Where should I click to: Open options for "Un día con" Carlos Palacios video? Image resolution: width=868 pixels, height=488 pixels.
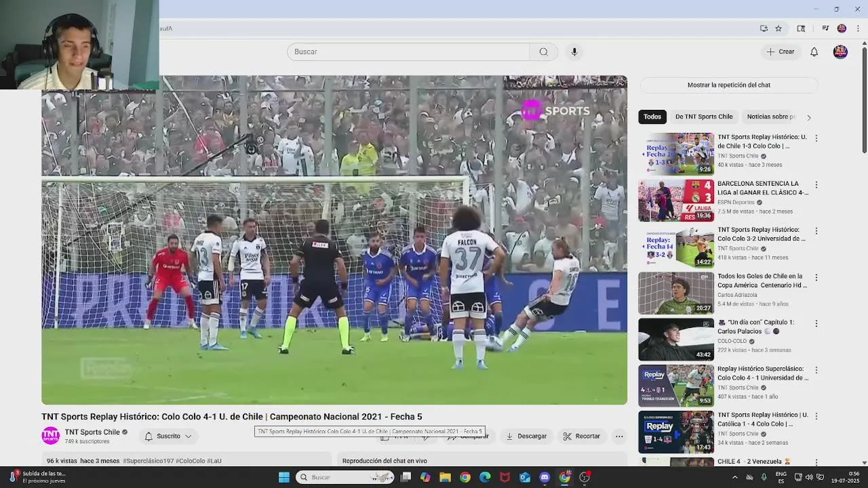pyautogui.click(x=816, y=323)
